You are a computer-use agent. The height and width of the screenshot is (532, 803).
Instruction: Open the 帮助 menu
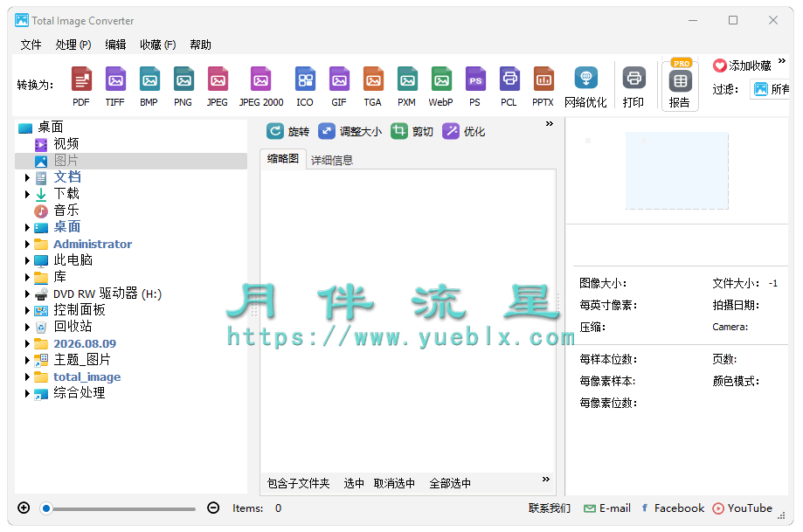pos(200,45)
